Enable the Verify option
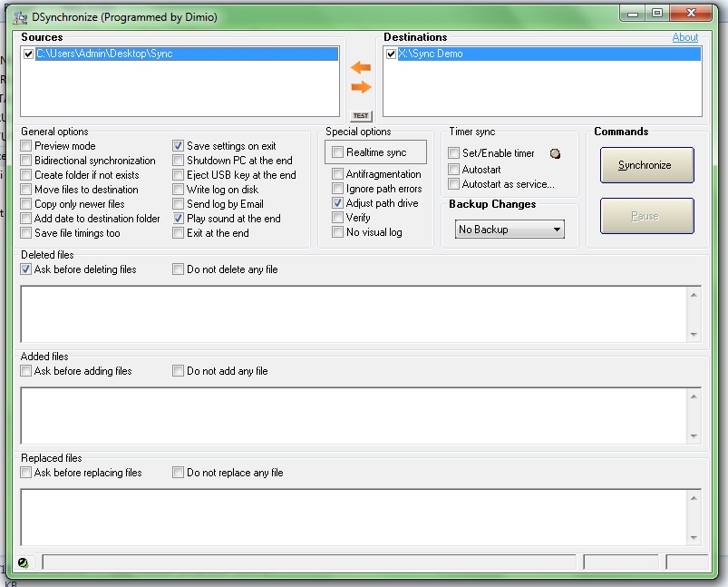The height and width of the screenshot is (587, 728). (x=337, y=218)
